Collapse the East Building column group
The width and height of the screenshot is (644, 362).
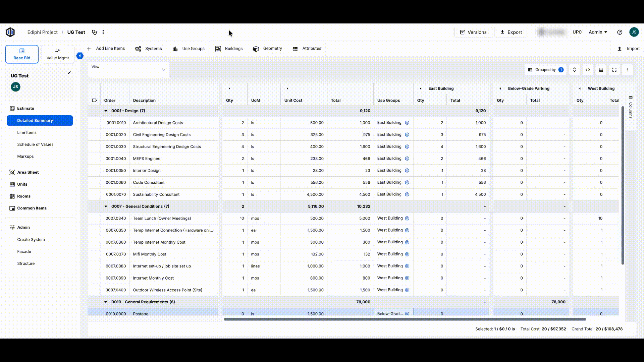[x=421, y=88]
